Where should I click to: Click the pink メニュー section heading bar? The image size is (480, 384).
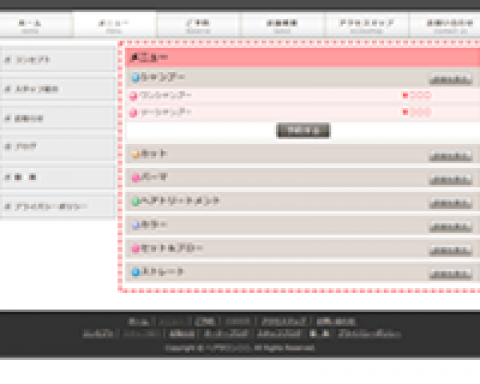click(303, 58)
